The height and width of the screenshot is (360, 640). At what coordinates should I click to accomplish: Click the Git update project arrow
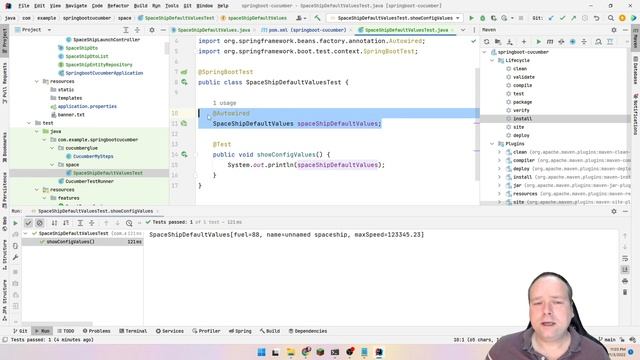(x=551, y=18)
